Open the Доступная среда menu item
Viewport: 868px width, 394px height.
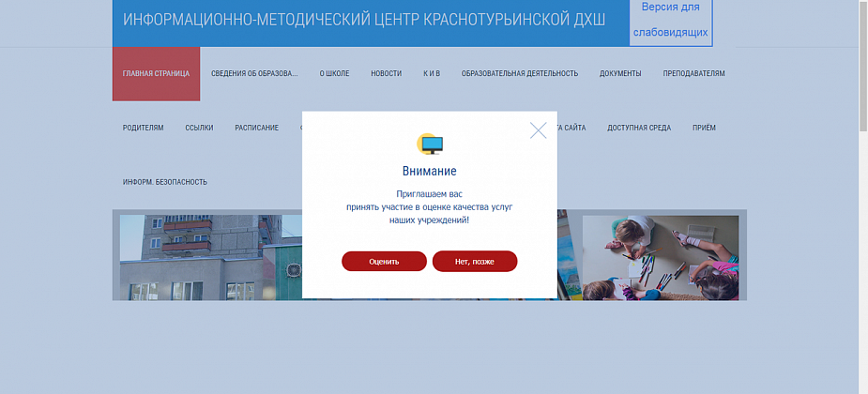(x=639, y=128)
